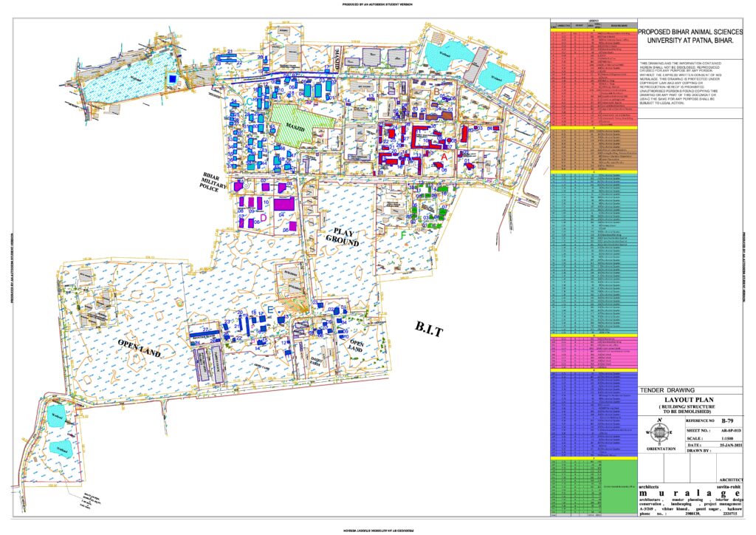Click the Proposed Bihar Animal Sciences University title
Screen dimensions: 756x535
[x=690, y=37]
